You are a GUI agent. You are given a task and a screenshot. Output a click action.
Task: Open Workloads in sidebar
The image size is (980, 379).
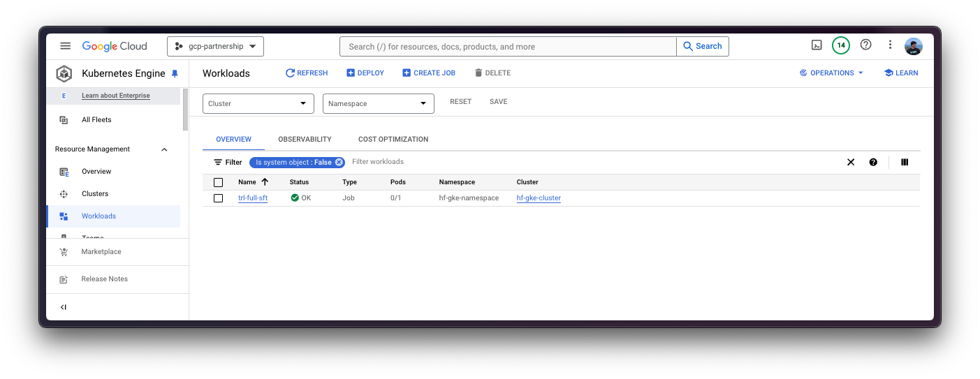click(x=98, y=216)
